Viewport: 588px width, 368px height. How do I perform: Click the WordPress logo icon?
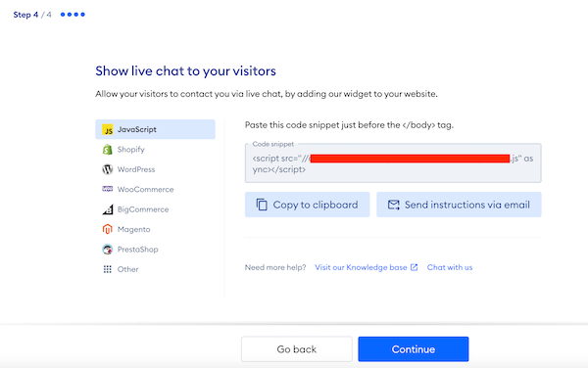coord(107,169)
